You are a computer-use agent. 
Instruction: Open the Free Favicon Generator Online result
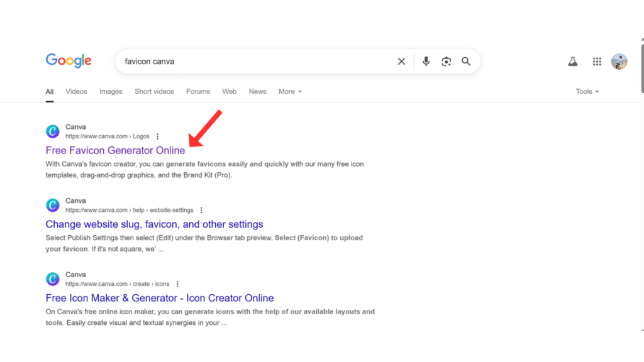[115, 150]
